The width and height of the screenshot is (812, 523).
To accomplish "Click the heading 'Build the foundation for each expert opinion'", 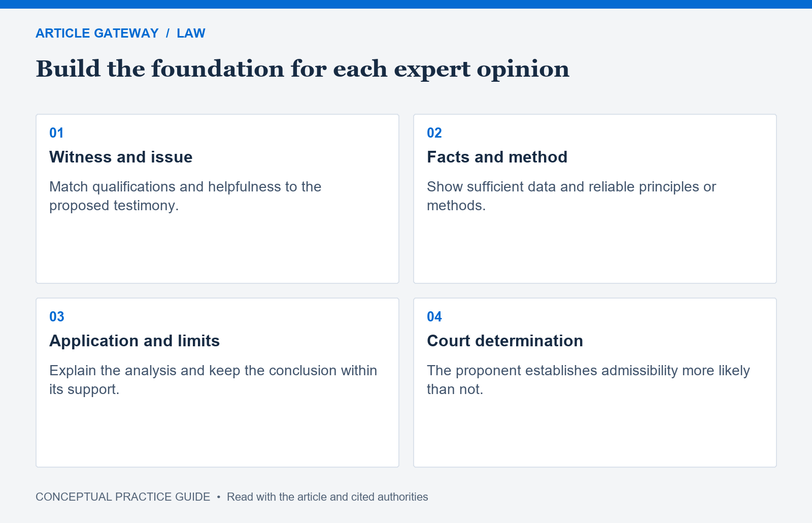I will (302, 69).
